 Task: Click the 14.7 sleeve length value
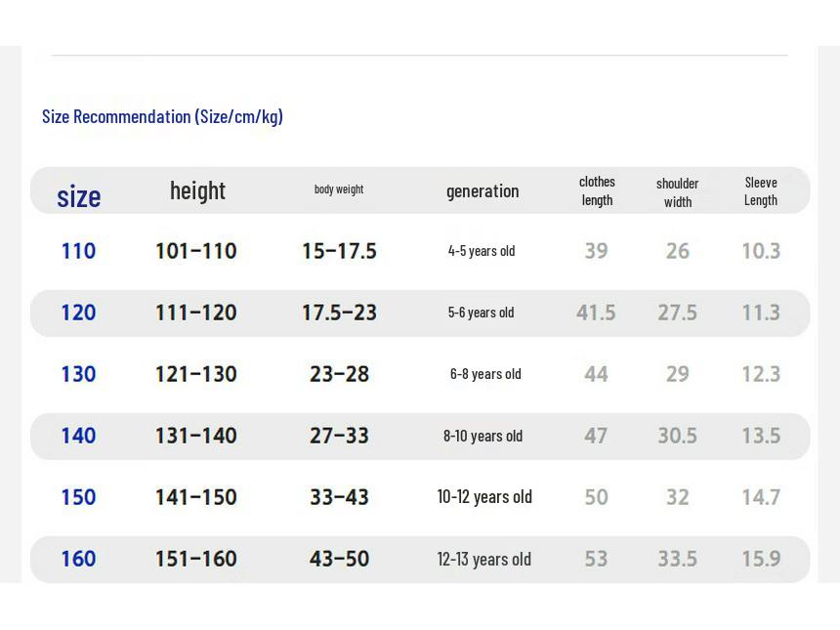[x=761, y=497]
